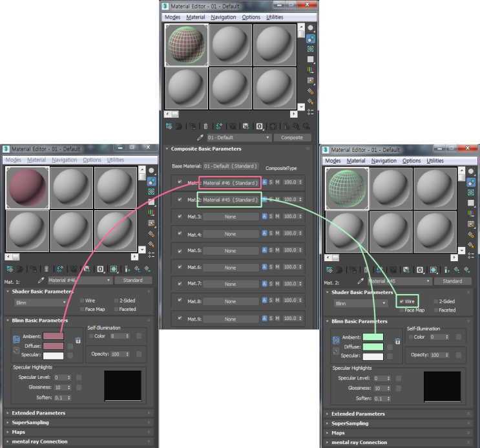The height and width of the screenshot is (448, 480).
Task: Enable Face Map checkbox in left editor
Action: (82, 309)
